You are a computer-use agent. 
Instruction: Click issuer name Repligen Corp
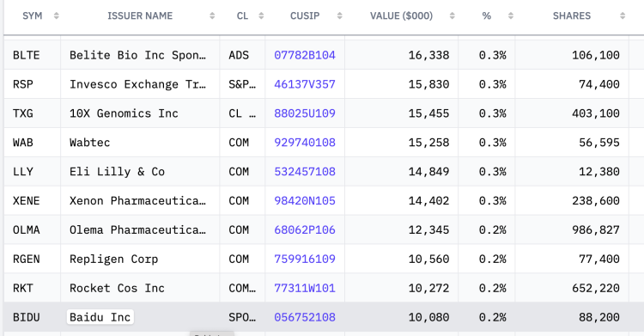pyautogui.click(x=113, y=260)
